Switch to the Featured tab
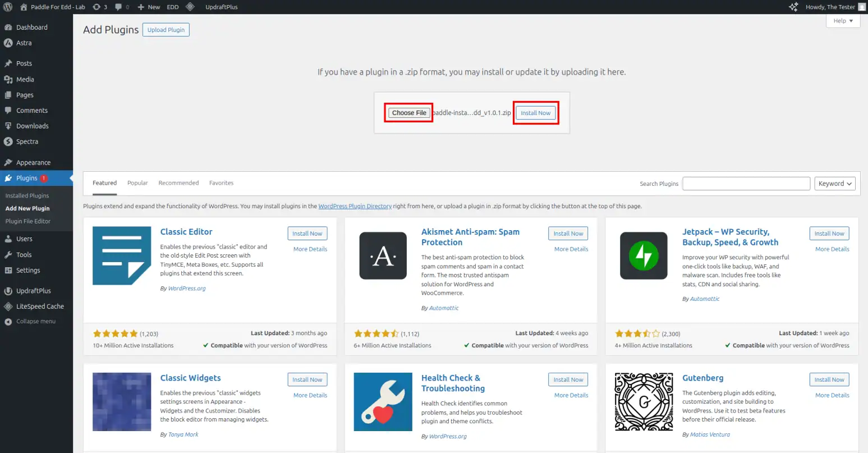 click(105, 183)
